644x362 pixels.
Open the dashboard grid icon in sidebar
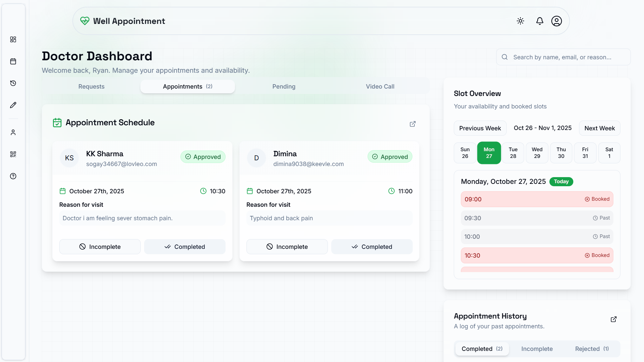(x=13, y=39)
